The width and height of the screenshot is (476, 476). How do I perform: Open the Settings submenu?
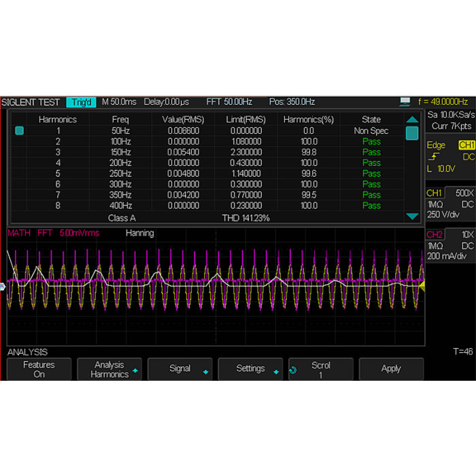coord(250,369)
